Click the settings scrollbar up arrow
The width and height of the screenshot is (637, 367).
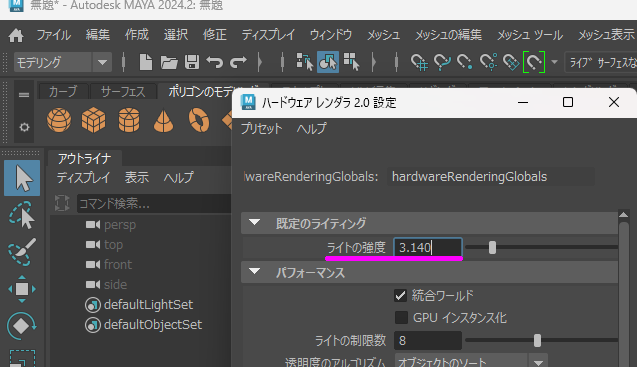[x=624, y=215]
